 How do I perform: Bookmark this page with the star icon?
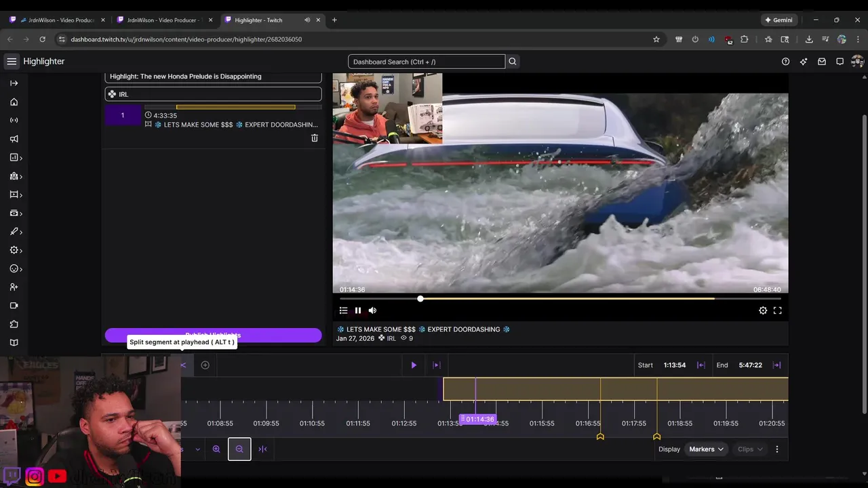[656, 39]
